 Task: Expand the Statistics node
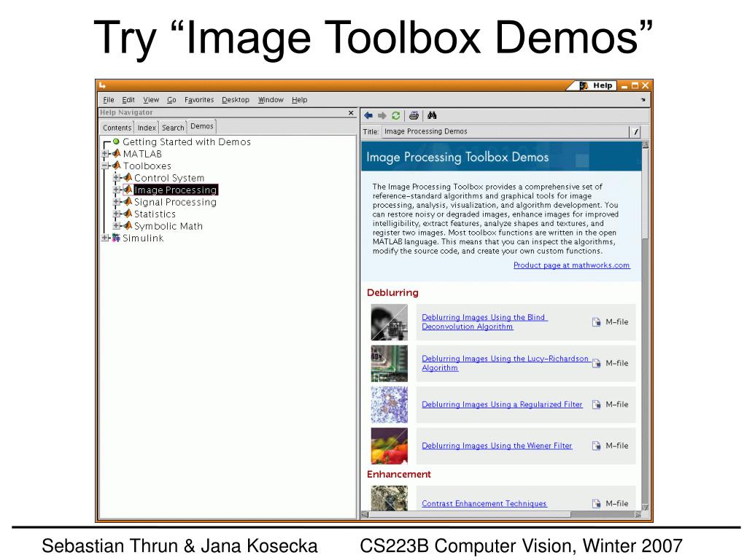[x=116, y=214]
